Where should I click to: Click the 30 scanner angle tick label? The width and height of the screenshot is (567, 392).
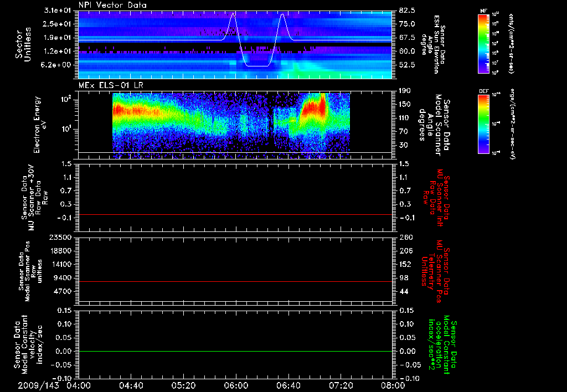click(x=403, y=145)
